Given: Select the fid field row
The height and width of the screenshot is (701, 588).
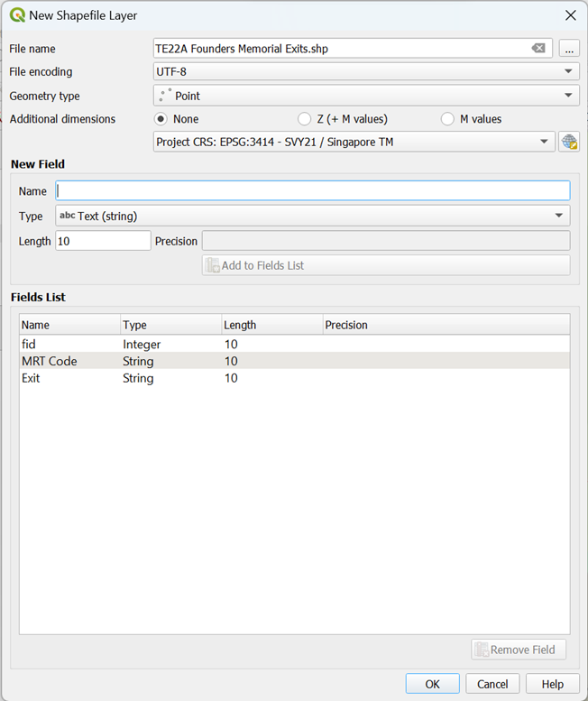Looking at the screenshot, I should [29, 344].
